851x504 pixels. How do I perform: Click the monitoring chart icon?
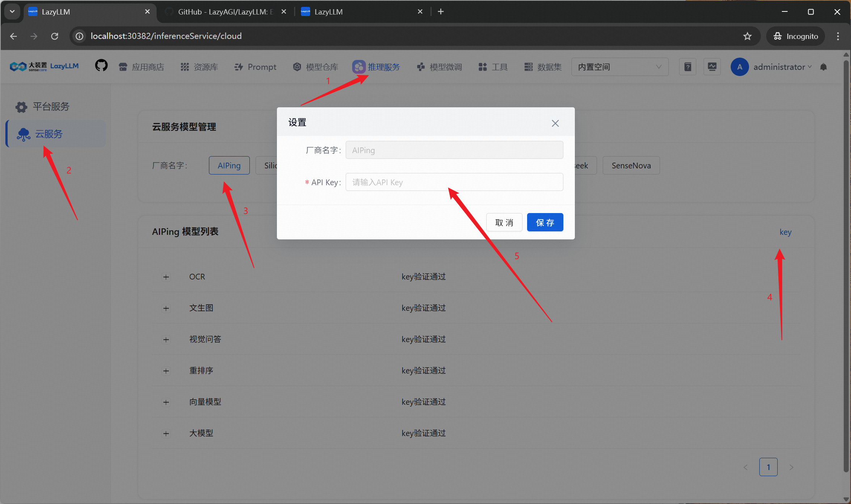(712, 67)
